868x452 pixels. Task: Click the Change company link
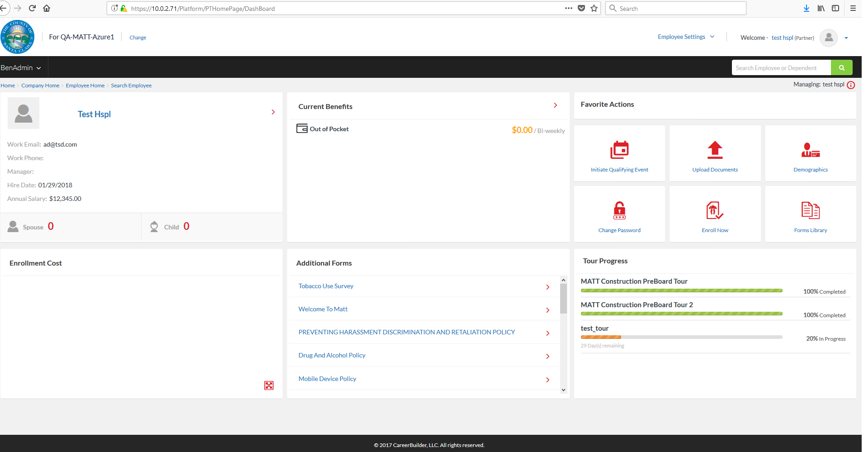137,38
